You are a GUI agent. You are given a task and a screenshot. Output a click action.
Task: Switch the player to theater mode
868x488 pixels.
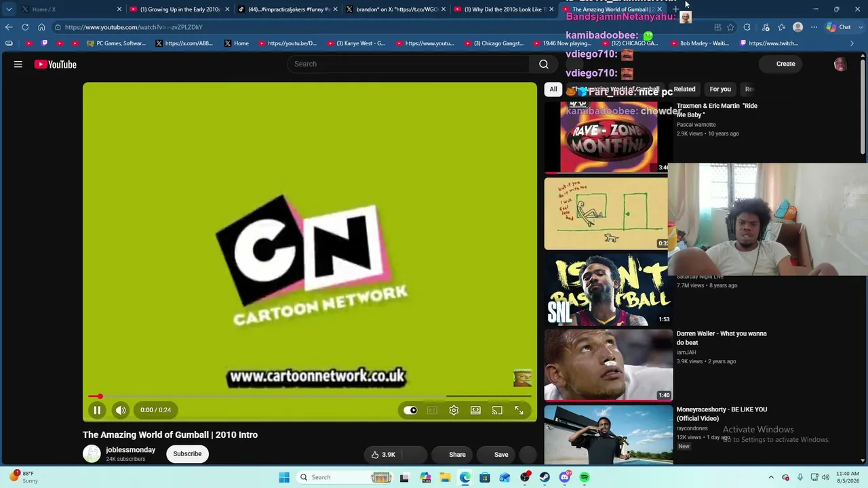(475, 410)
